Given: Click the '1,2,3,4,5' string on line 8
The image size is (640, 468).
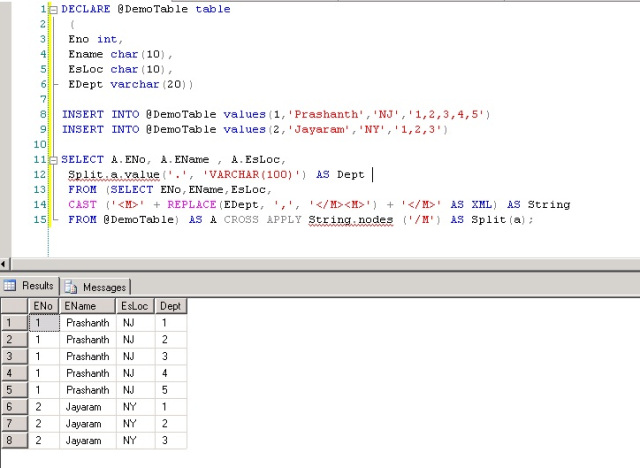Looking at the screenshot, I should pyautogui.click(x=447, y=114).
